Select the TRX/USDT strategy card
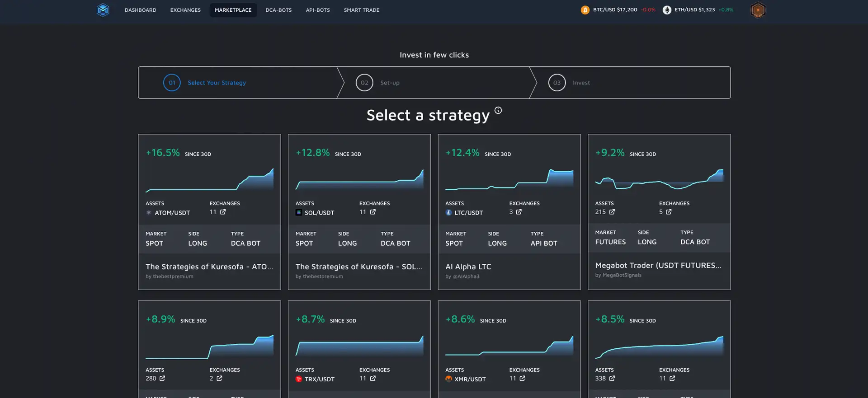 pos(359,348)
